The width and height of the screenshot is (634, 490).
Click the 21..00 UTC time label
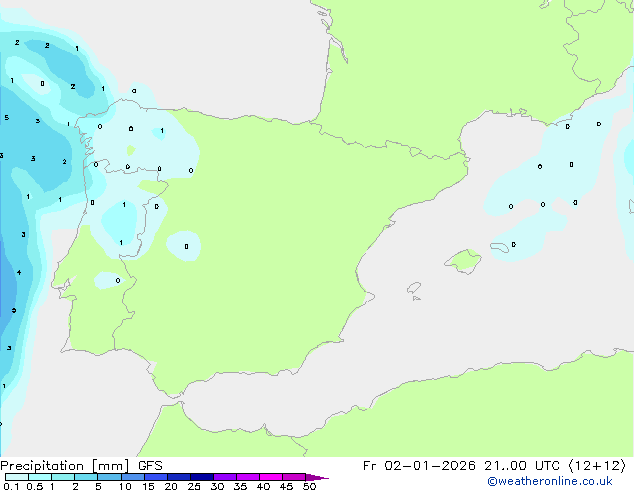coord(522,466)
